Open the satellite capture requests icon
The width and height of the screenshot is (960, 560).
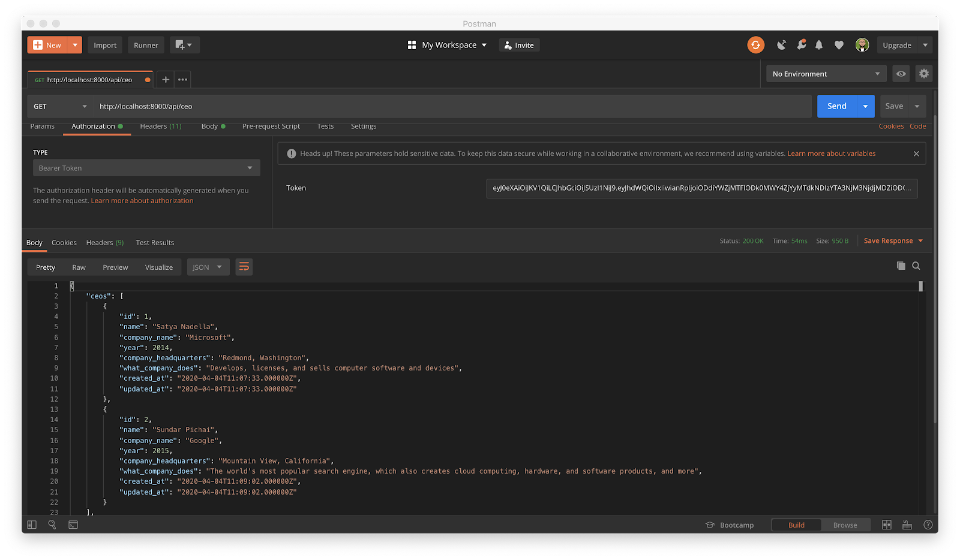[781, 45]
